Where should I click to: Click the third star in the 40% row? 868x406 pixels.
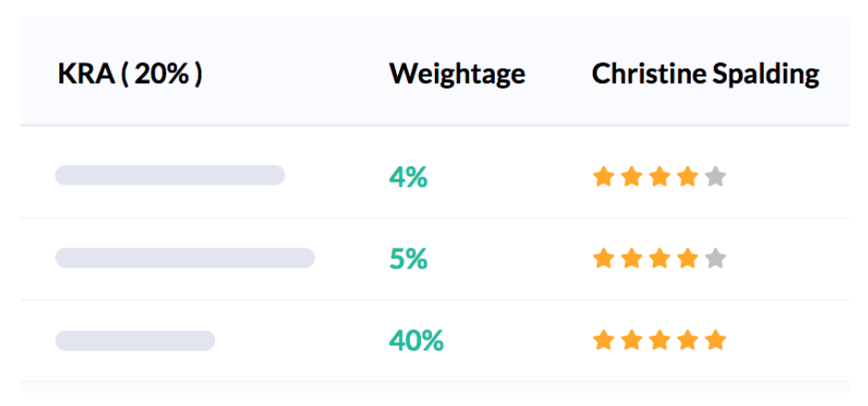pos(659,340)
